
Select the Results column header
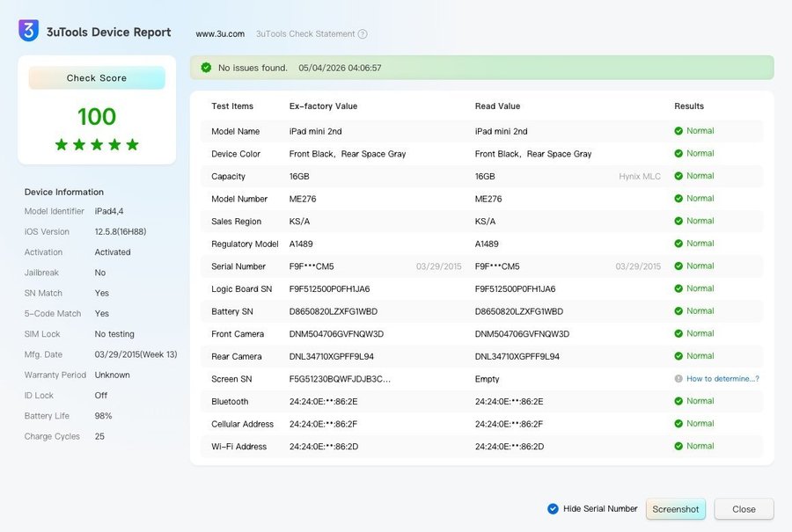click(688, 106)
